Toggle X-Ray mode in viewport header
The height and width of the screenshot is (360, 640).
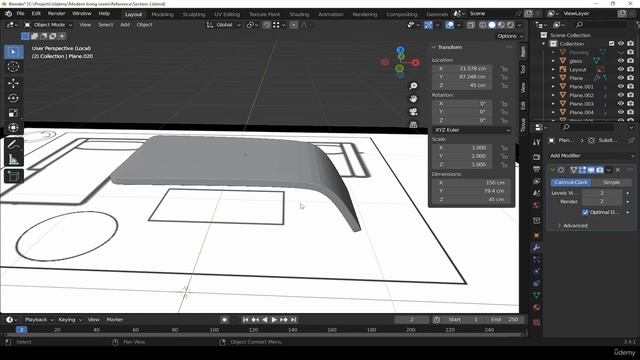click(471, 25)
